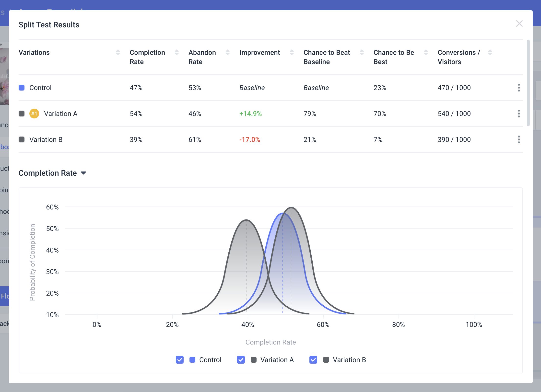Click Variation B's 39% completion rate

click(x=136, y=139)
